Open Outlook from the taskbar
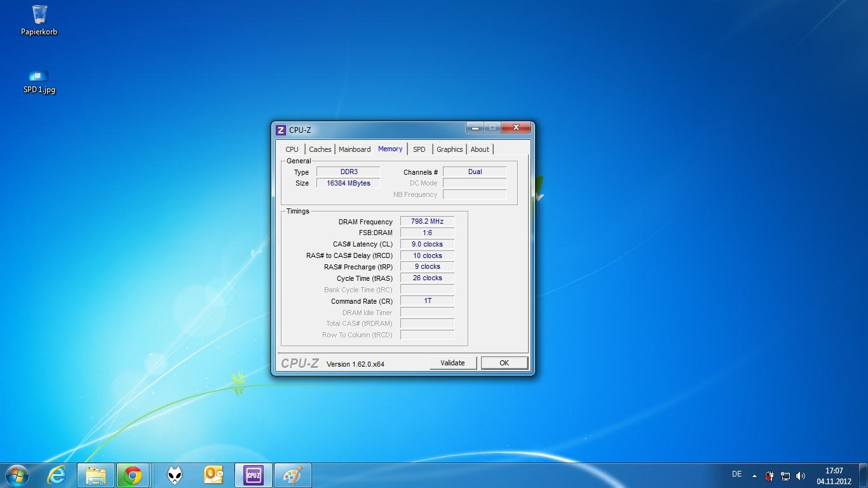 [214, 475]
